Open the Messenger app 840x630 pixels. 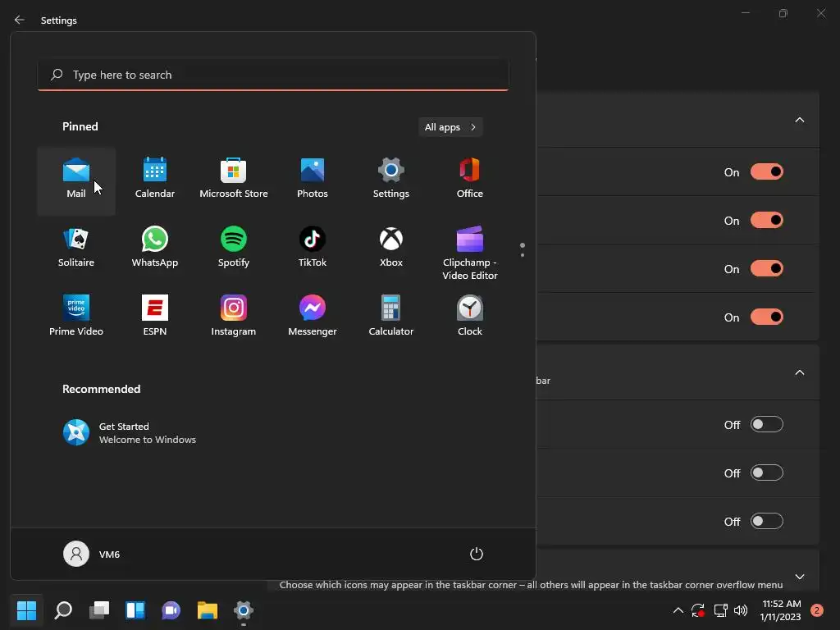pyautogui.click(x=313, y=317)
